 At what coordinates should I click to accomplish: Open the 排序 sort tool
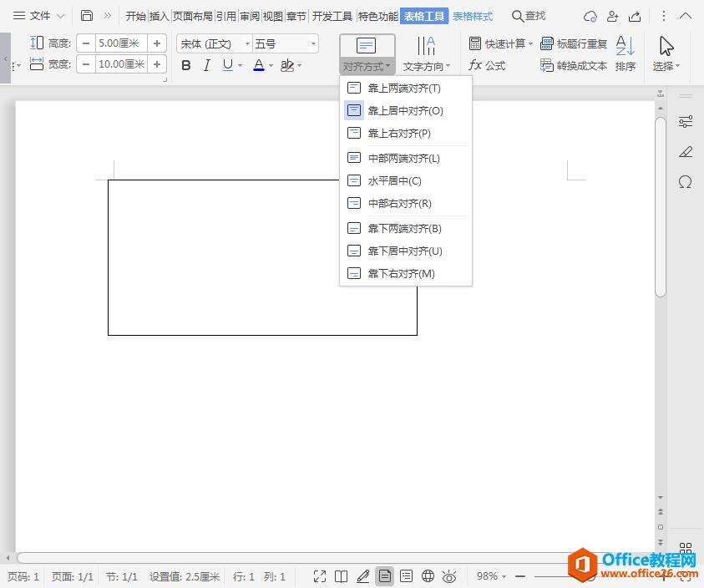tap(625, 53)
